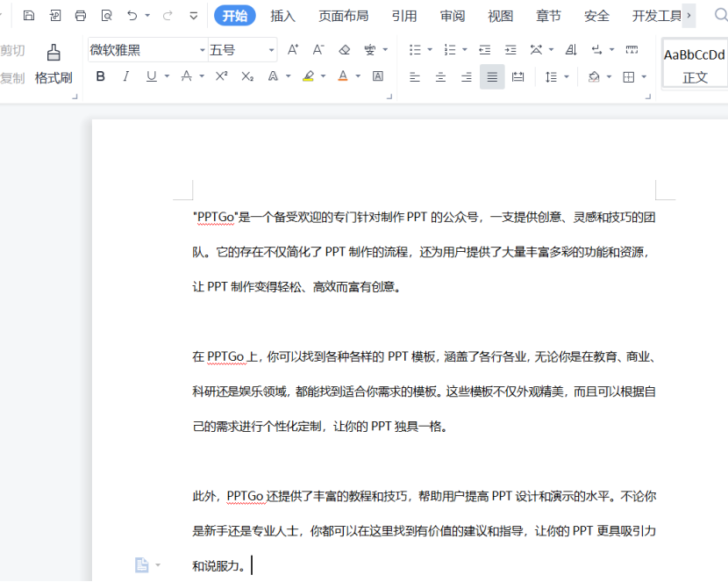The width and height of the screenshot is (728, 582).
Task: Open Print Preview icon
Action: click(x=106, y=16)
